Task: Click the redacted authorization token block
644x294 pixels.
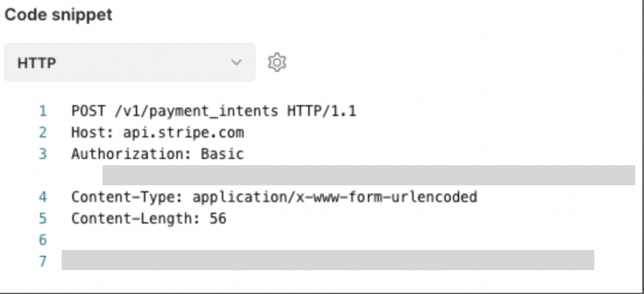Action: [x=369, y=175]
